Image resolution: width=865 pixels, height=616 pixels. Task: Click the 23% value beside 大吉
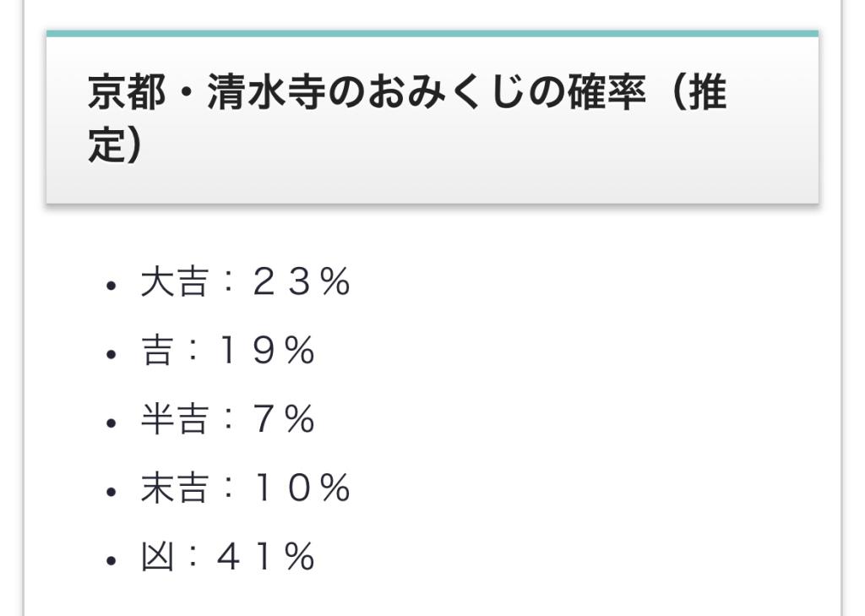click(x=301, y=283)
